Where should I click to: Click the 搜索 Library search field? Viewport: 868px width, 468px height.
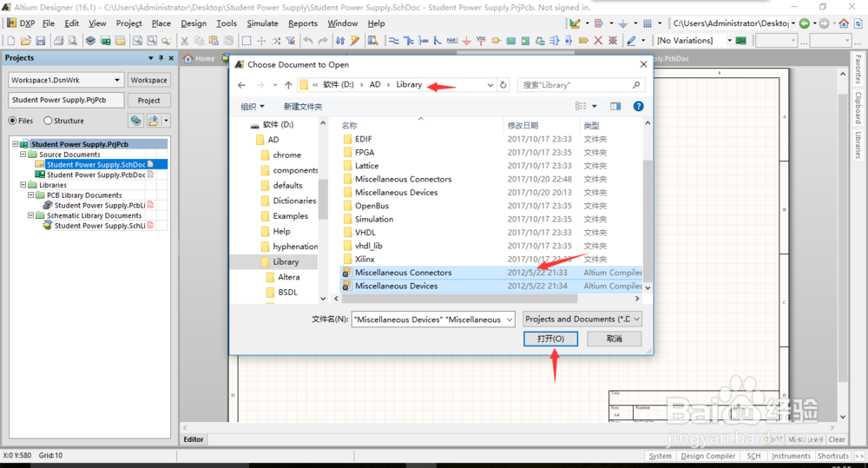click(x=581, y=85)
